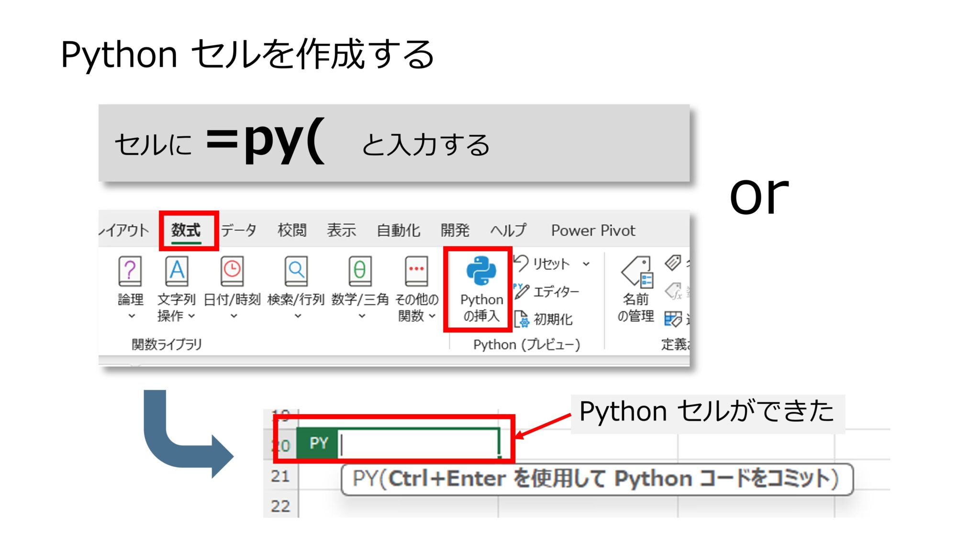This screenshot has width=980, height=551.
Task: Open the 検索/行列 functions icon
Action: [296, 271]
